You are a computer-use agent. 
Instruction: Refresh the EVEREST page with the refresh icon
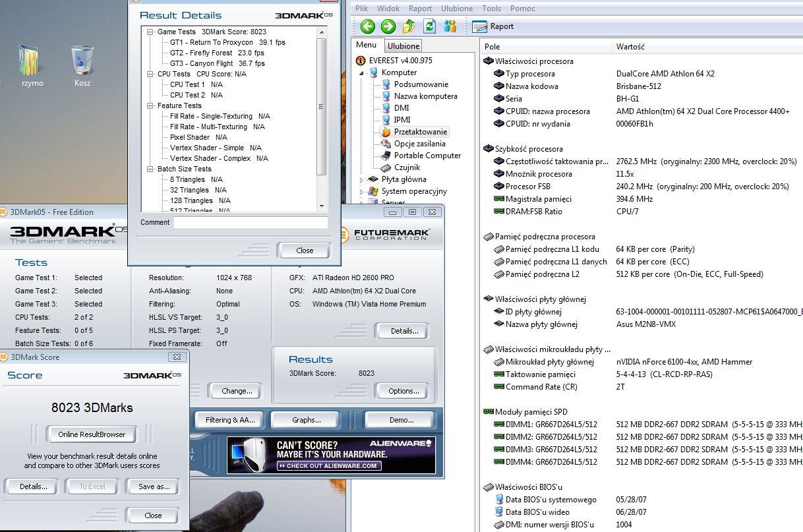[430, 26]
